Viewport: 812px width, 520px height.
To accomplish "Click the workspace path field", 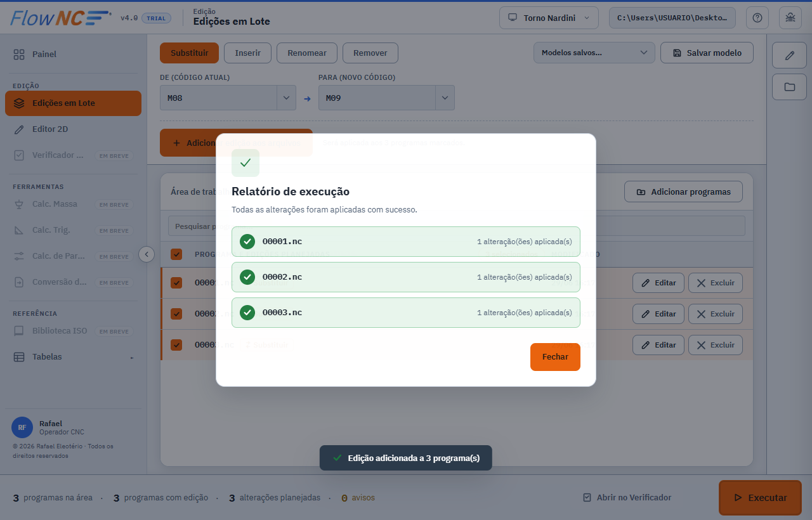I will click(672, 18).
